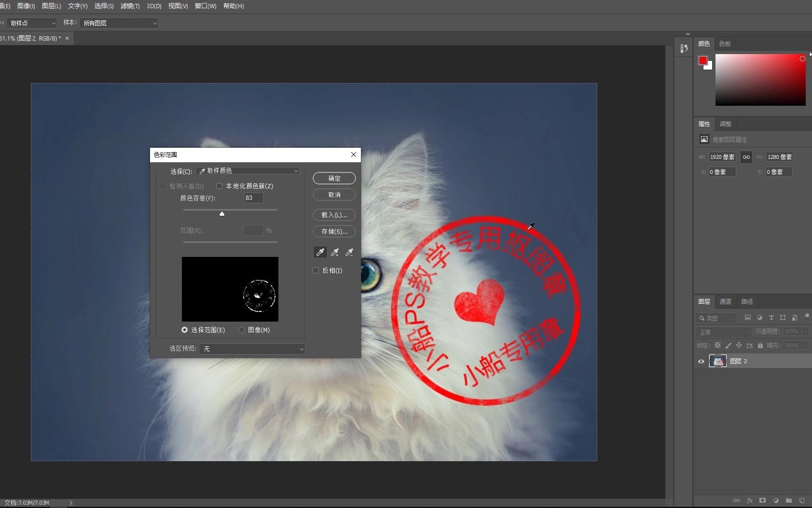
Task: Click the 颜色容差 value field showing 83
Action: click(253, 198)
